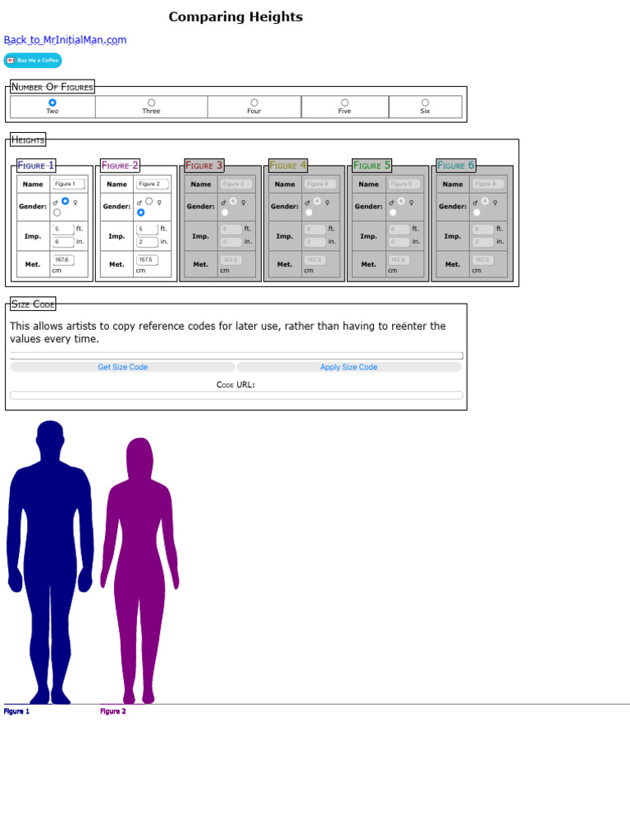Click the Figure 2 centimeters input
630x840 pixels.
[x=147, y=260]
